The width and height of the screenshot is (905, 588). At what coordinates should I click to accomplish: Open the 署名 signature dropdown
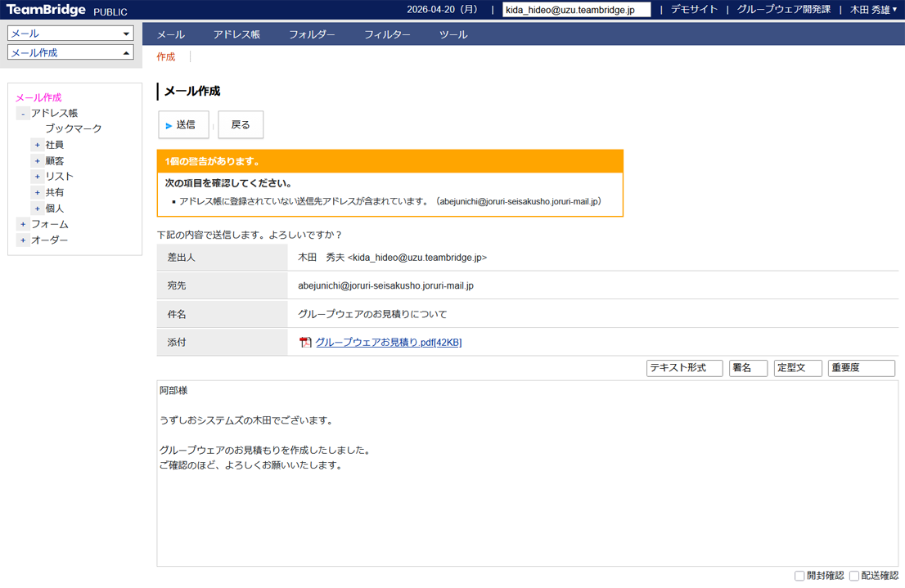(748, 367)
